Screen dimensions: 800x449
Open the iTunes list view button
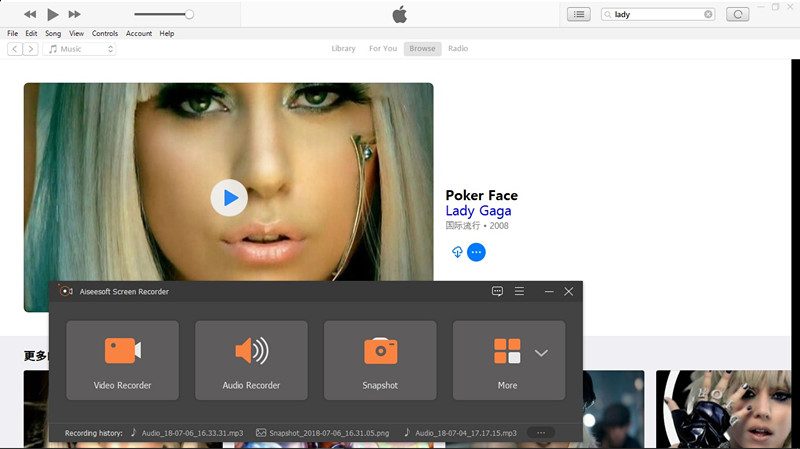pos(579,14)
